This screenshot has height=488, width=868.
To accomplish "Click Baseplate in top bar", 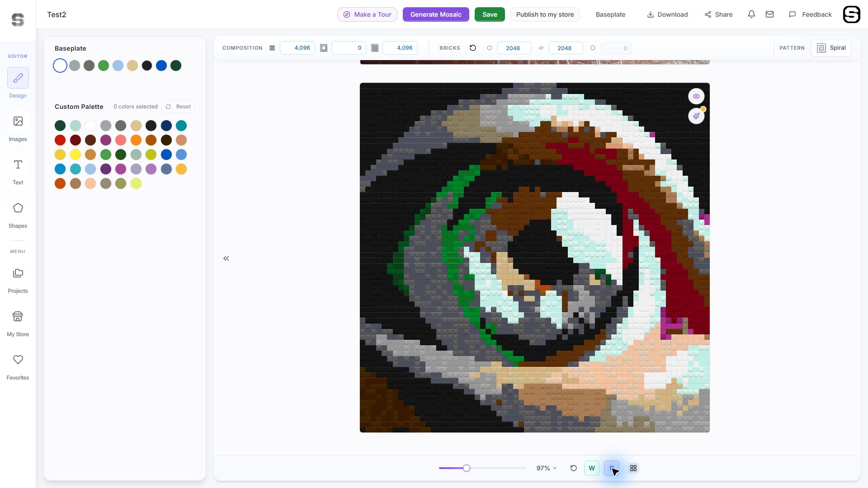I will [610, 14].
